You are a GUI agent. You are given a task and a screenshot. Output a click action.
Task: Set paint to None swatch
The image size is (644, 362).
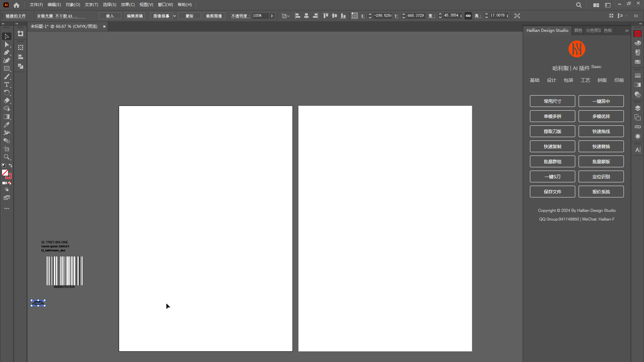click(10, 183)
